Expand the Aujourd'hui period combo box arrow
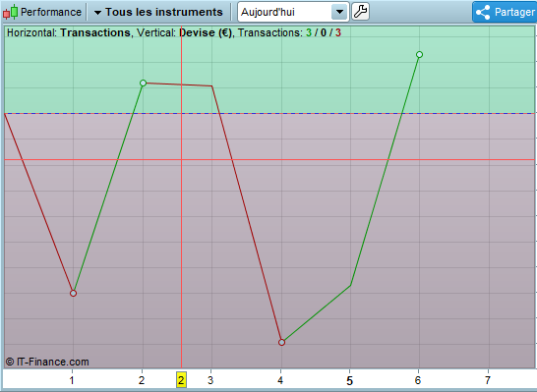The image size is (537, 392). point(339,12)
